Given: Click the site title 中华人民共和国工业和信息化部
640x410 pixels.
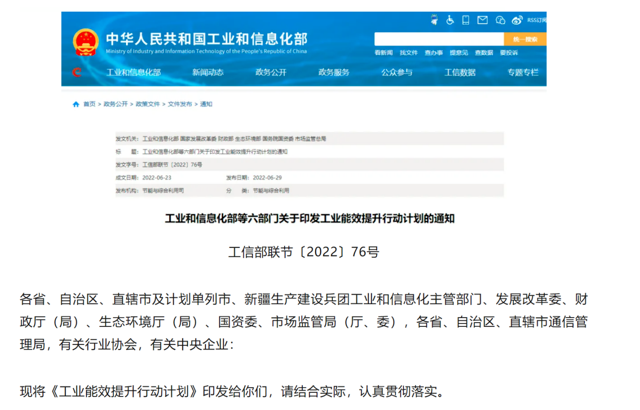Looking at the screenshot, I should coord(207,39).
